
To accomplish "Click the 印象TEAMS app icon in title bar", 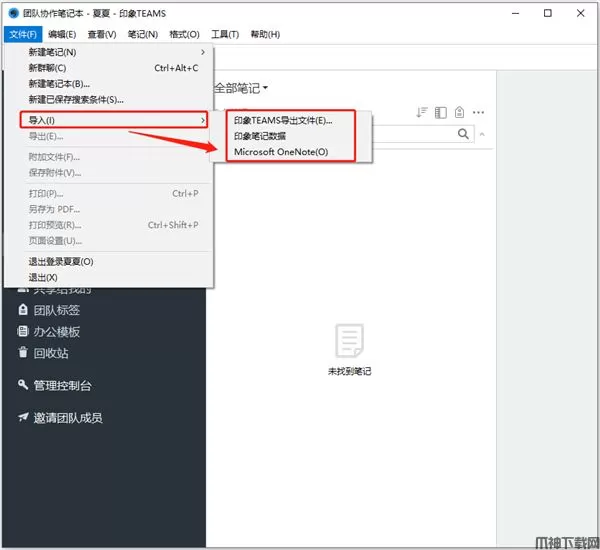I will click(x=13, y=13).
